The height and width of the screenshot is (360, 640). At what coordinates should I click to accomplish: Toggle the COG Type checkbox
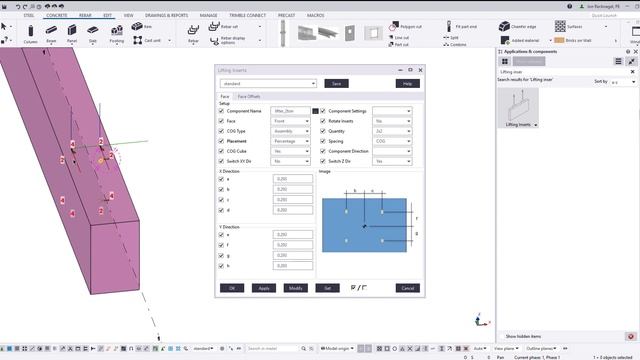pos(221,131)
